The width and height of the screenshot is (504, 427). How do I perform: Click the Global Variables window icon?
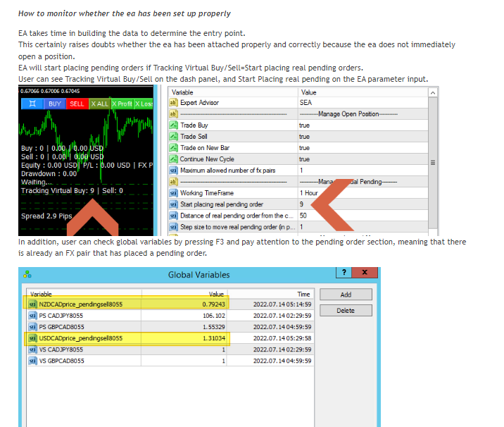pos(27,275)
